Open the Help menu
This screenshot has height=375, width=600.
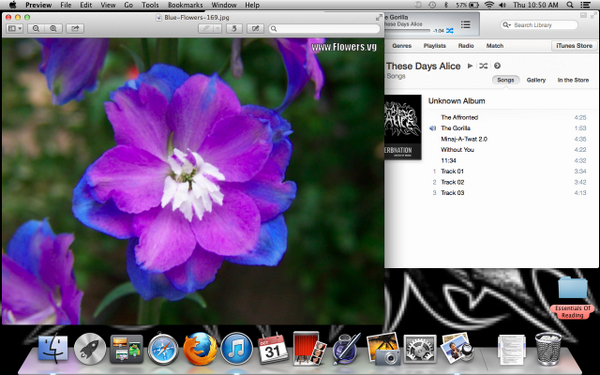[252, 5]
